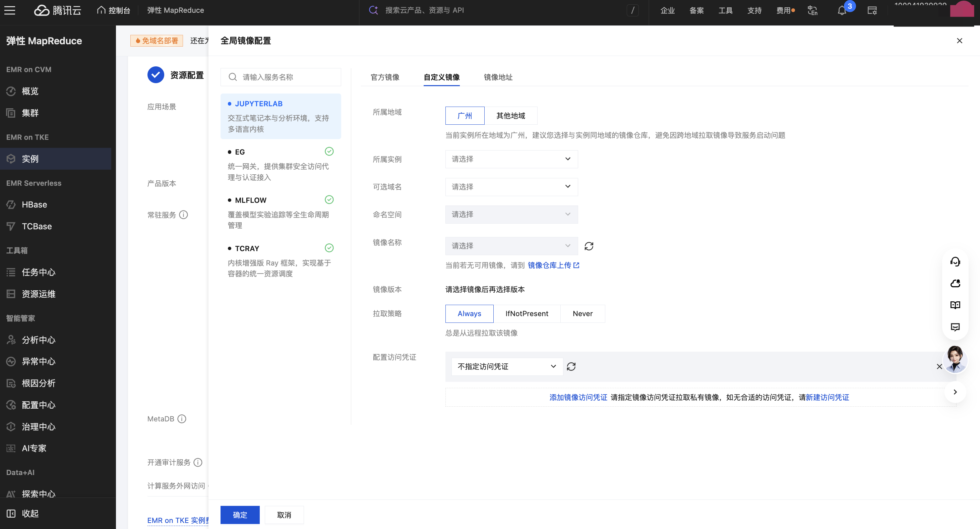Click the cloud assistant floating icon

tap(955, 283)
